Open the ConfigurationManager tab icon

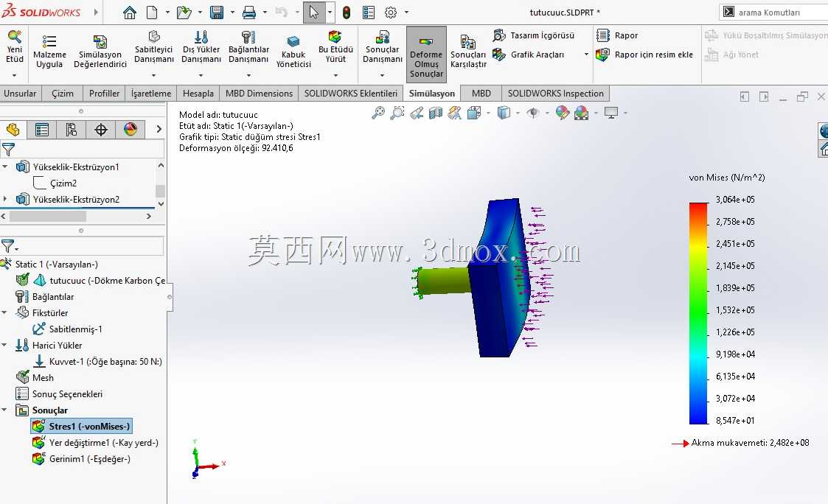[x=72, y=129]
